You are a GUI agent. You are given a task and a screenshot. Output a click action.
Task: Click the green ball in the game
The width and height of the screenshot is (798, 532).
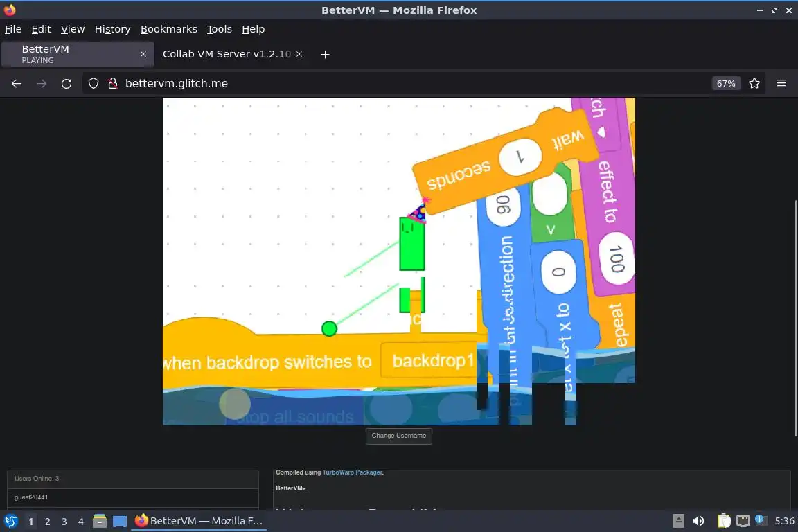329,329
